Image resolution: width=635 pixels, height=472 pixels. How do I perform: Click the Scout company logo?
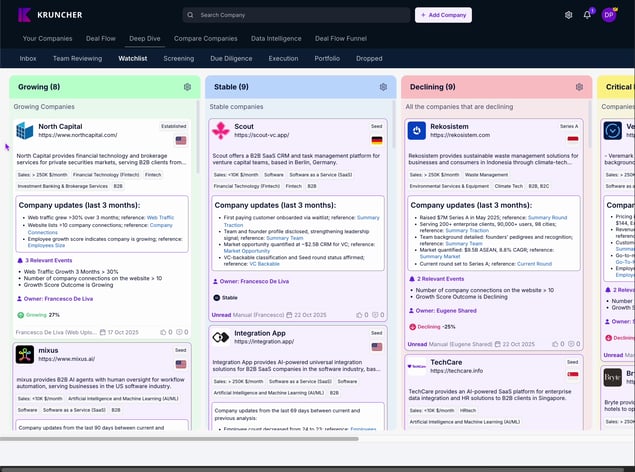[x=220, y=131]
